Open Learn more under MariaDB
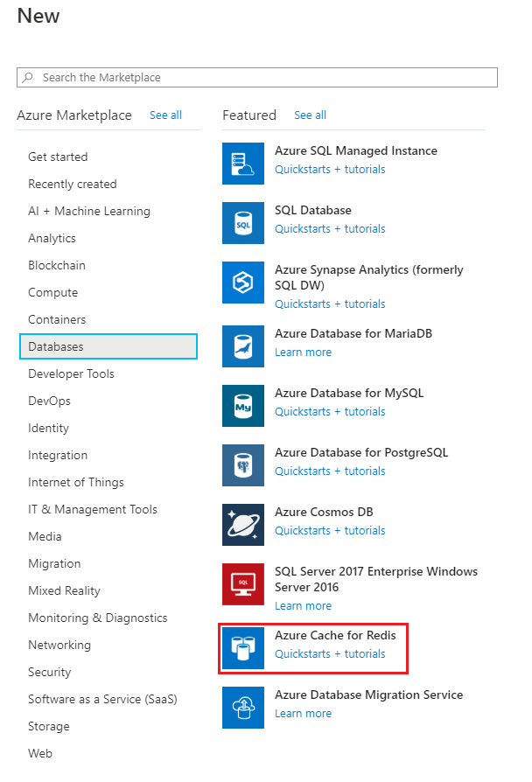532x782 pixels. point(303,353)
